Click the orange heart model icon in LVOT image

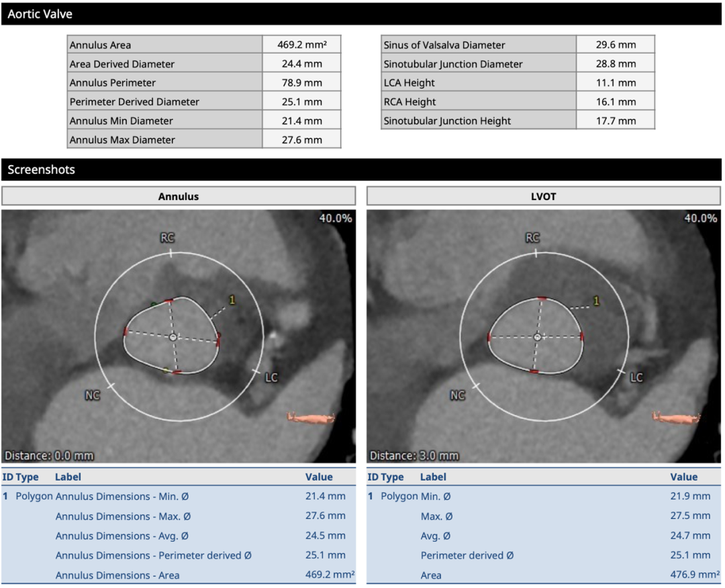tap(676, 418)
